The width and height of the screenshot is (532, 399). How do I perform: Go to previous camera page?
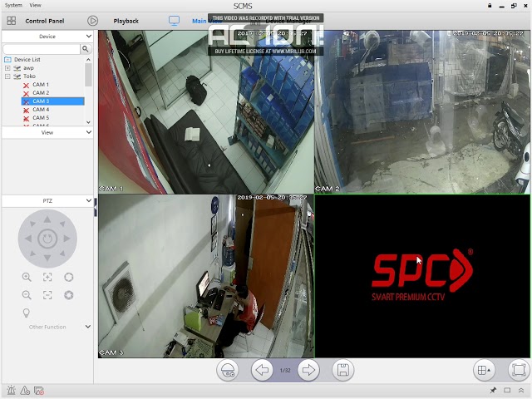[262, 370]
